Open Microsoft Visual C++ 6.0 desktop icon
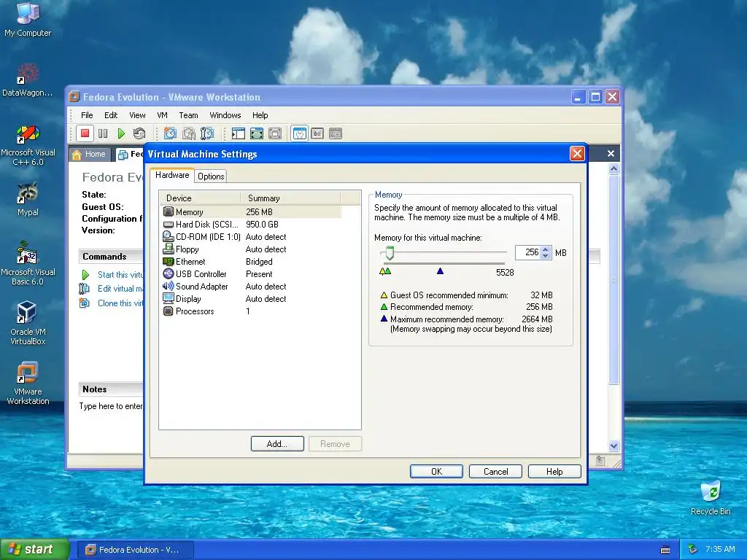 click(x=28, y=145)
